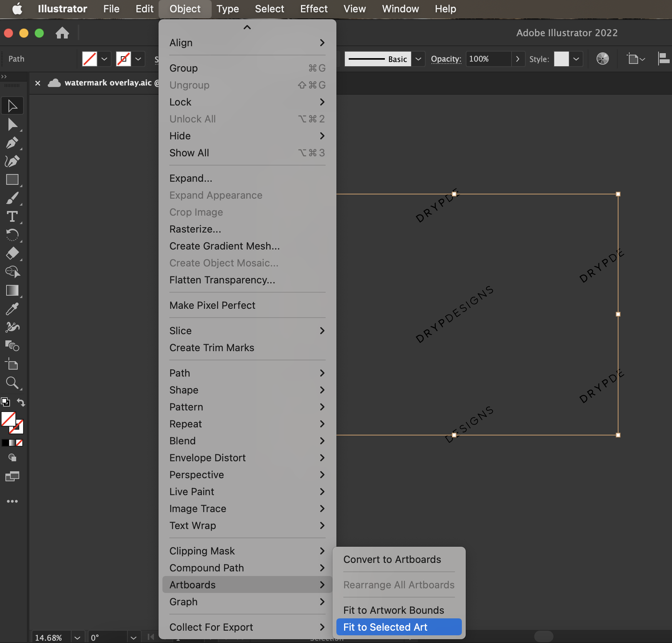Open the Clipping Mask submenu

coord(247,551)
